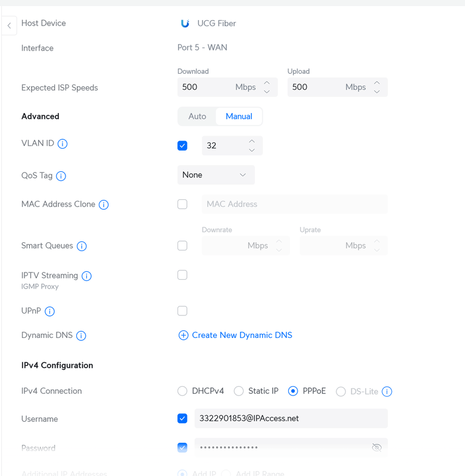
Task: Open the DS-Lite info icon
Action: [386, 392]
